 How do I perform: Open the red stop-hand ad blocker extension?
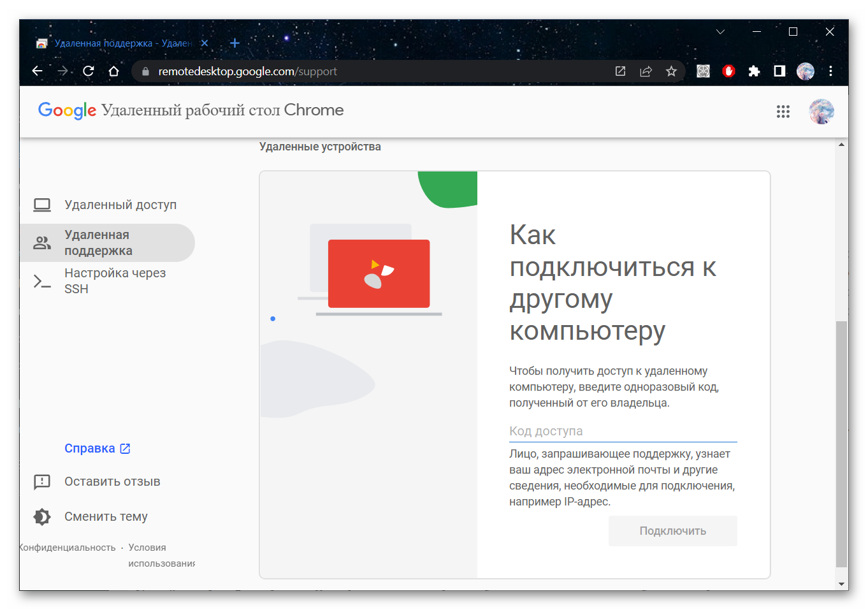coord(728,71)
